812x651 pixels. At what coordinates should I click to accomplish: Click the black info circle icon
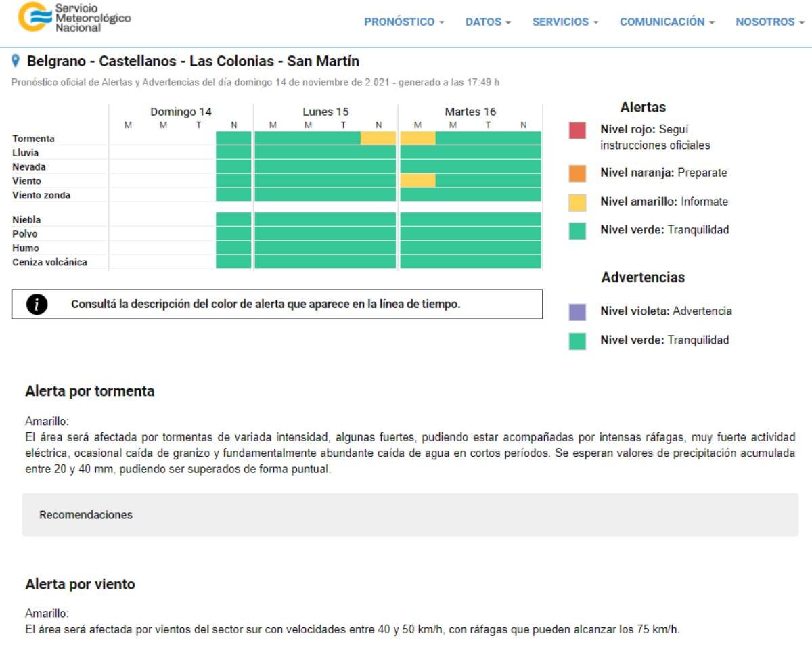click(x=36, y=305)
